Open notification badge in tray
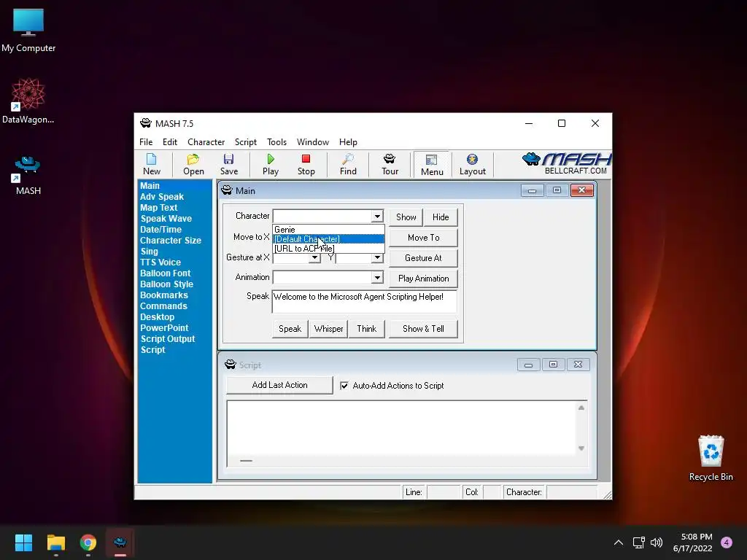The width and height of the screenshot is (747, 560). click(x=727, y=542)
